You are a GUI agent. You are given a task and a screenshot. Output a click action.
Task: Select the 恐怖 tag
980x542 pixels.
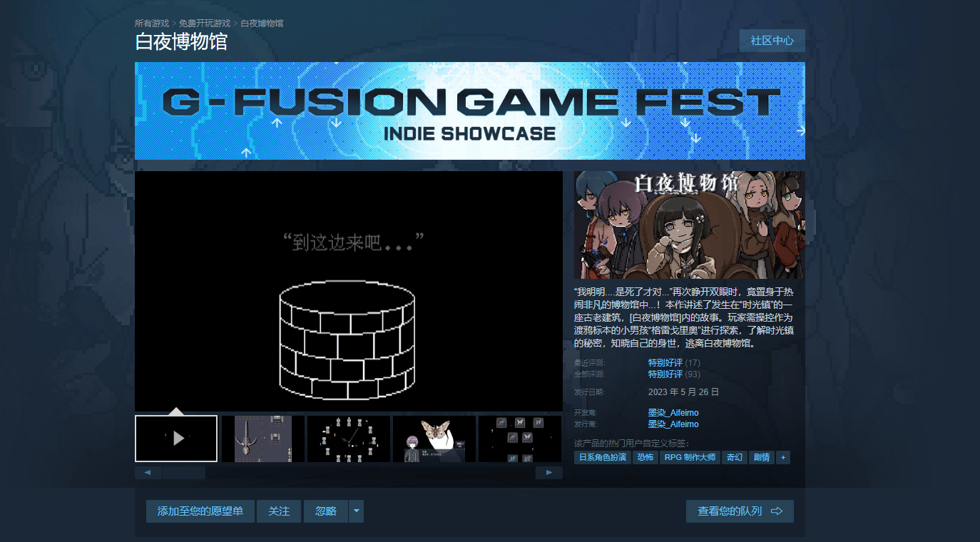pyautogui.click(x=645, y=457)
